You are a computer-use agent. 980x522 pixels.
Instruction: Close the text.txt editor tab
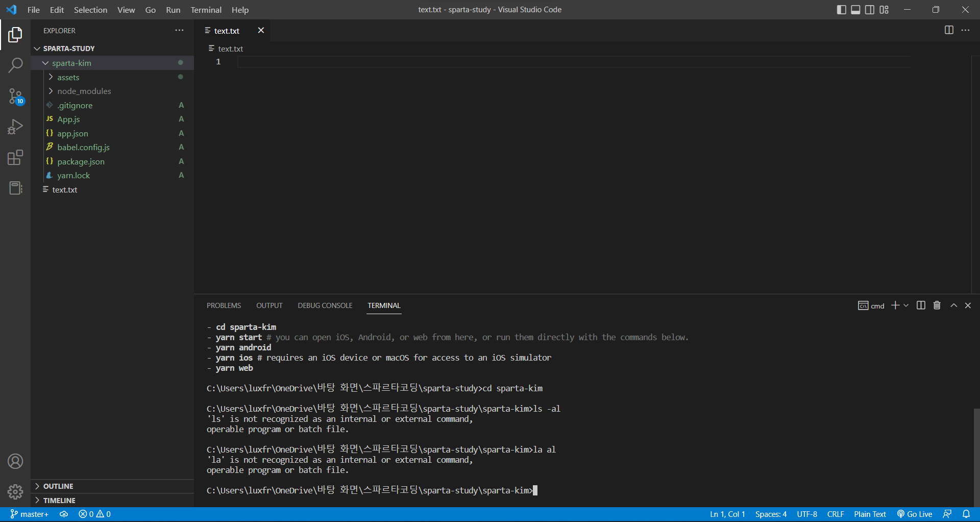(x=261, y=31)
